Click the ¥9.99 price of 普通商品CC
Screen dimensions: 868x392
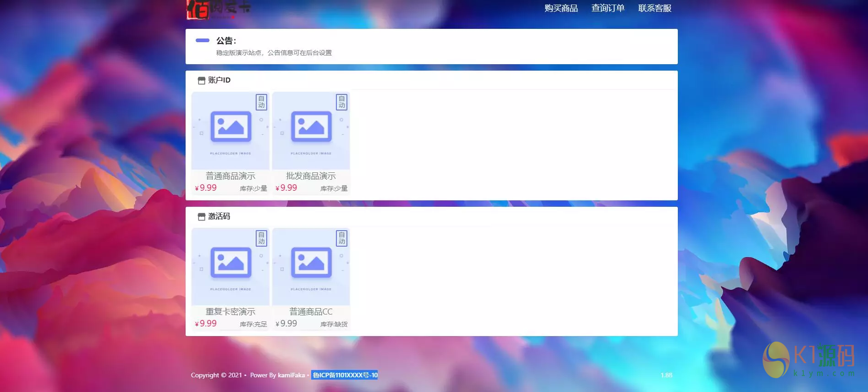286,324
